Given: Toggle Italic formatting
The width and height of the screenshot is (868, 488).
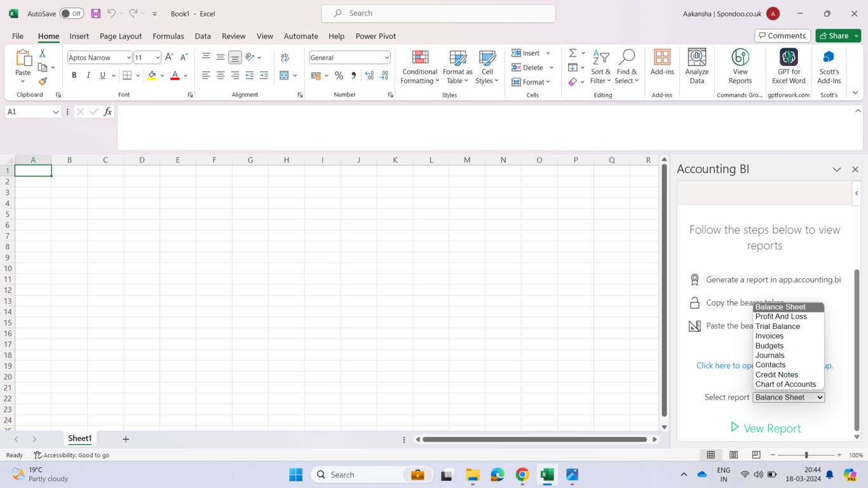Looking at the screenshot, I should click(88, 76).
